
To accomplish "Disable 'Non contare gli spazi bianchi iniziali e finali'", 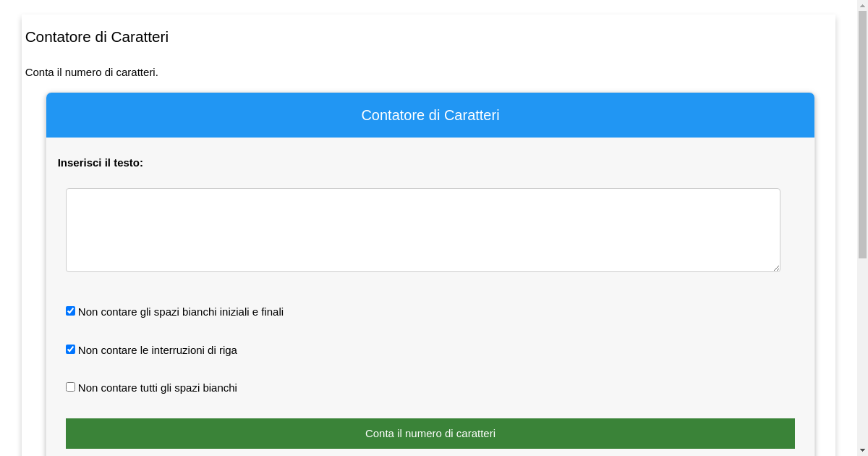I will (70, 311).
